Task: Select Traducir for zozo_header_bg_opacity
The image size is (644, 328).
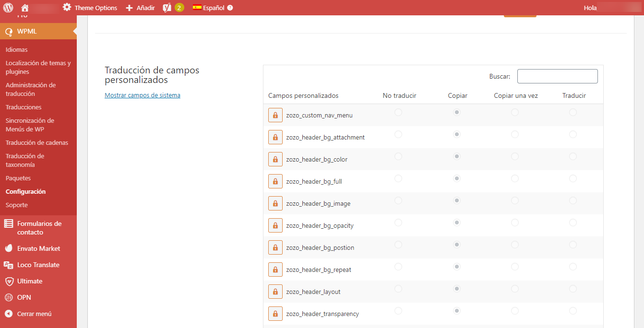Action: (573, 223)
